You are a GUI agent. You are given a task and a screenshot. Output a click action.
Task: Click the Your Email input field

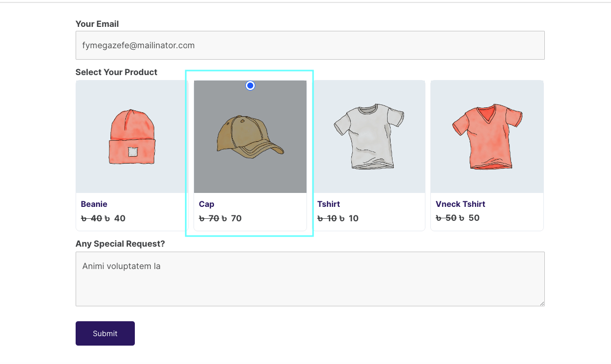(x=310, y=45)
